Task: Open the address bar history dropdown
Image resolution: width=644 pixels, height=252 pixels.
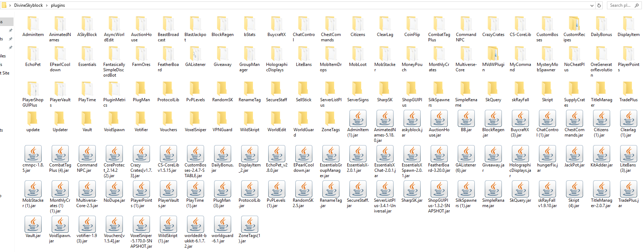Action: tap(592, 5)
